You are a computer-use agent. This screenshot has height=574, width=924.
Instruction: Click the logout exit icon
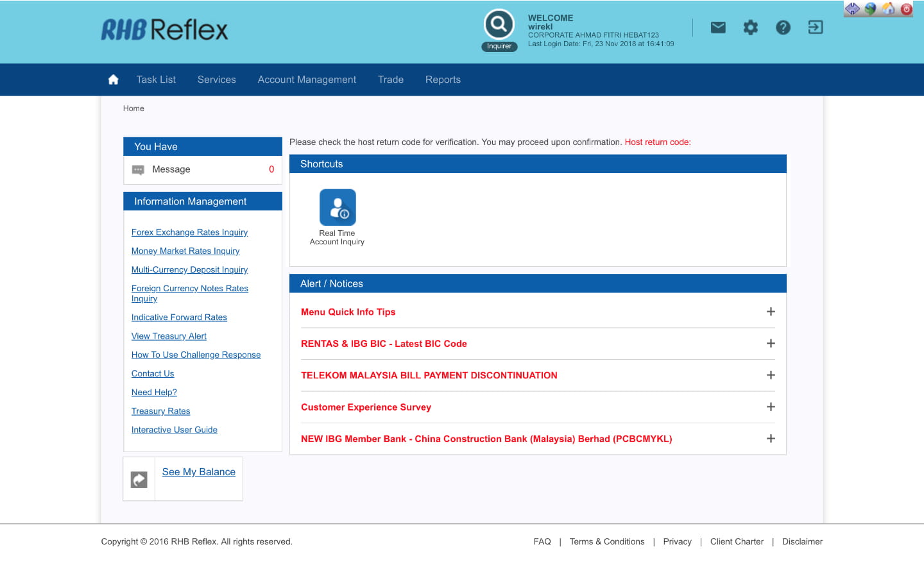click(x=815, y=28)
